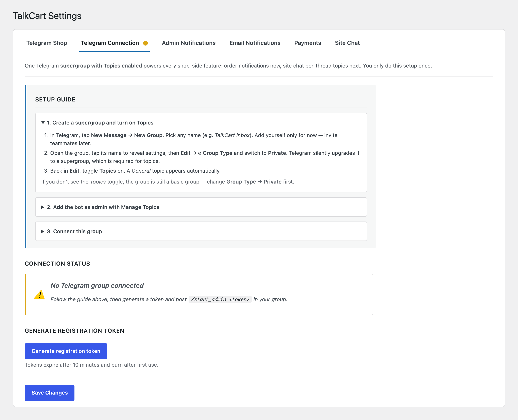Click the TalkCart Settings page title

click(x=47, y=16)
